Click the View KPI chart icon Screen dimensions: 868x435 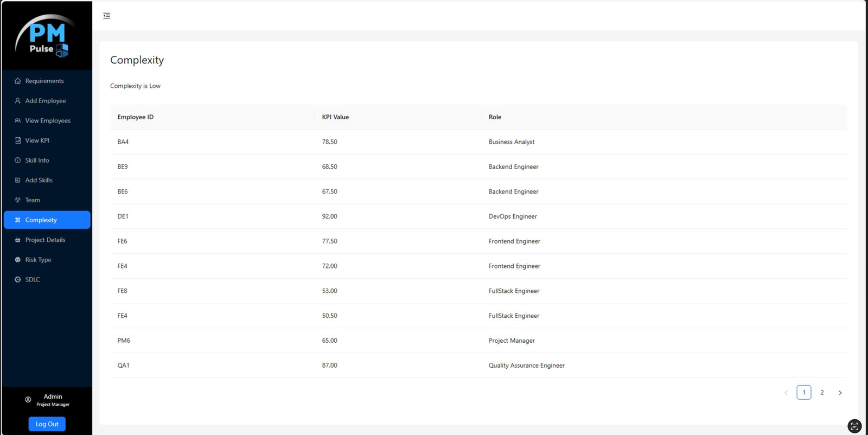(18, 140)
